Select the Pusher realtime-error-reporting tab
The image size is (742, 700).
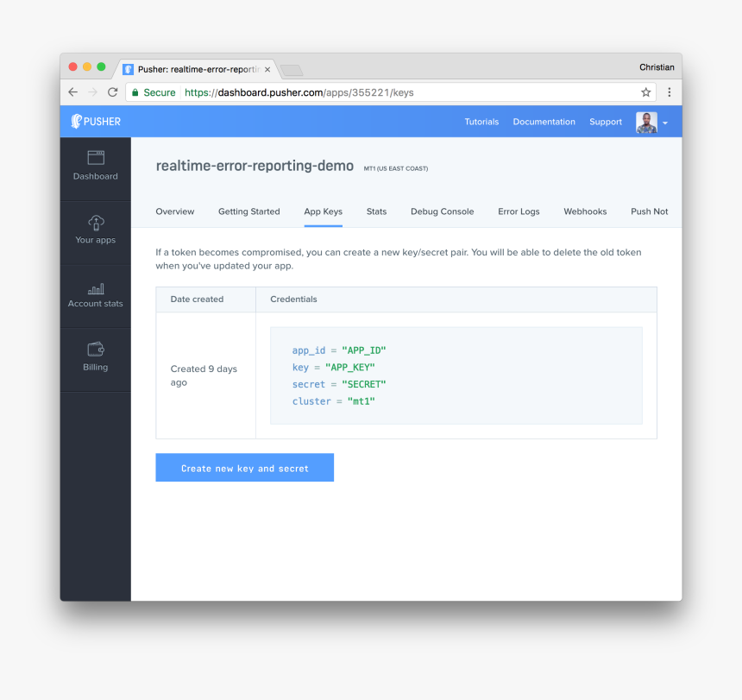pyautogui.click(x=197, y=70)
